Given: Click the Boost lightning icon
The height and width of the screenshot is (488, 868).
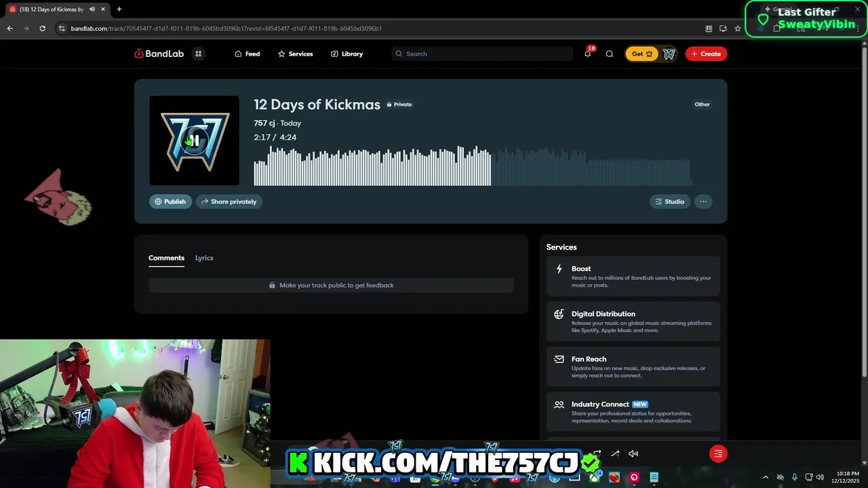Looking at the screenshot, I should [x=559, y=268].
